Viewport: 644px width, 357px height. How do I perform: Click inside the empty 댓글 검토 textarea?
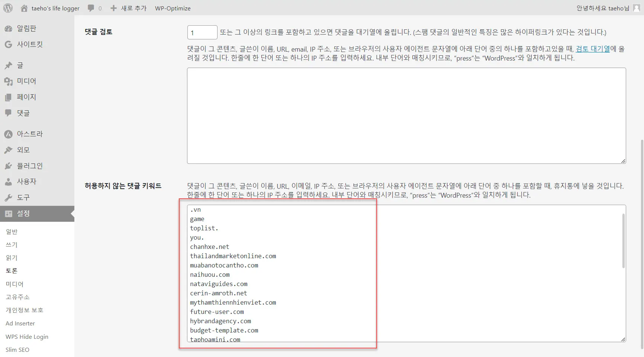[x=406, y=116]
